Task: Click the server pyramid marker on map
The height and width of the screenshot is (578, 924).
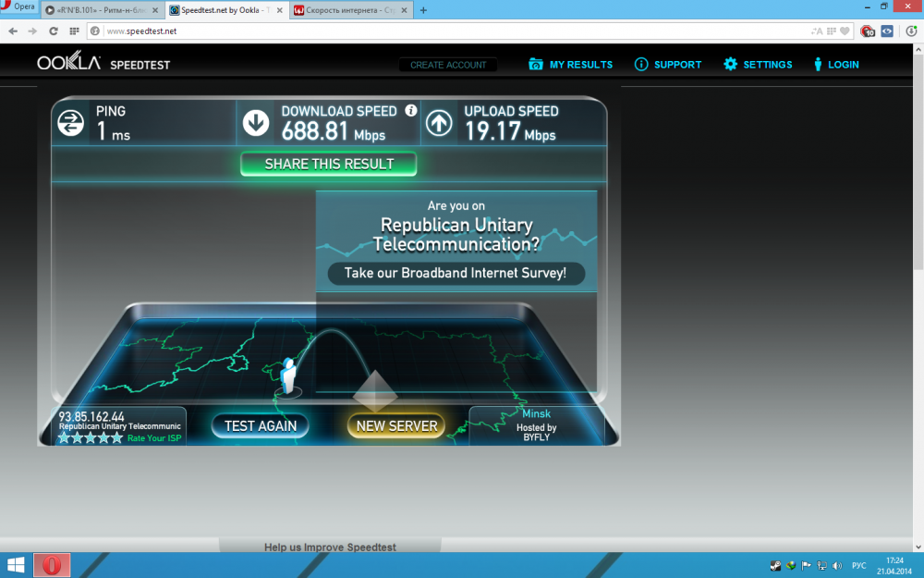Action: (x=375, y=391)
